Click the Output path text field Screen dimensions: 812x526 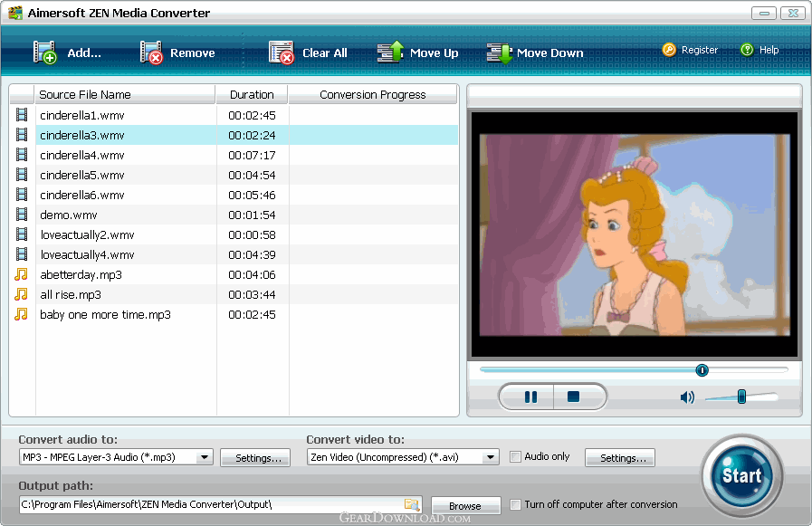(221, 504)
